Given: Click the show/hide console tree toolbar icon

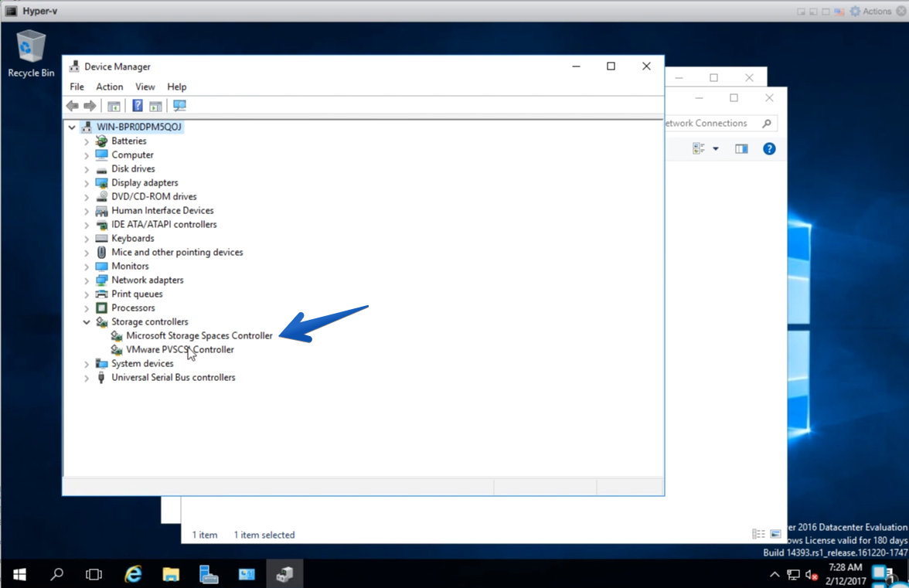Looking at the screenshot, I should tap(114, 106).
